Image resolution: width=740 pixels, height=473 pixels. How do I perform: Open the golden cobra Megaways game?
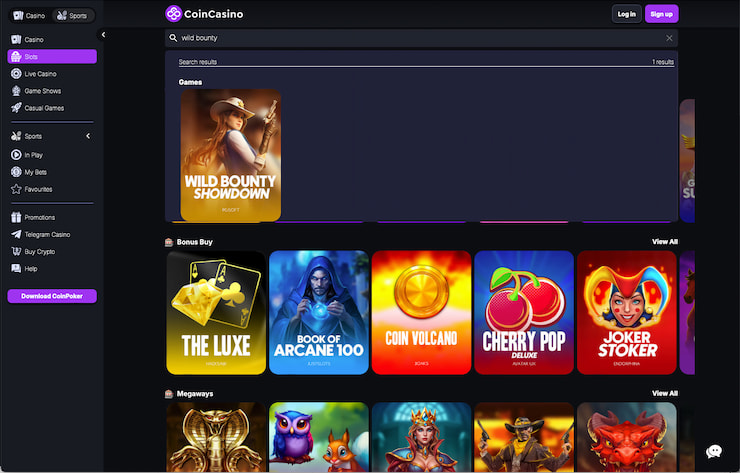216,437
